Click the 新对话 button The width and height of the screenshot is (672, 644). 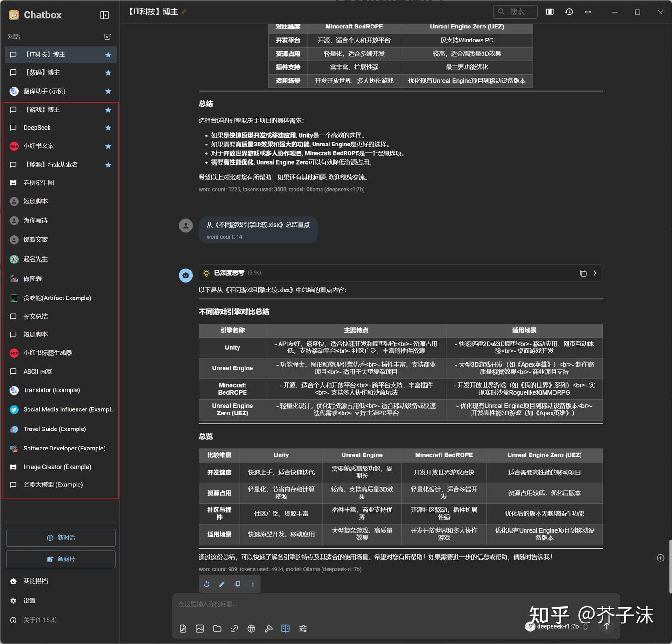[x=60, y=537]
